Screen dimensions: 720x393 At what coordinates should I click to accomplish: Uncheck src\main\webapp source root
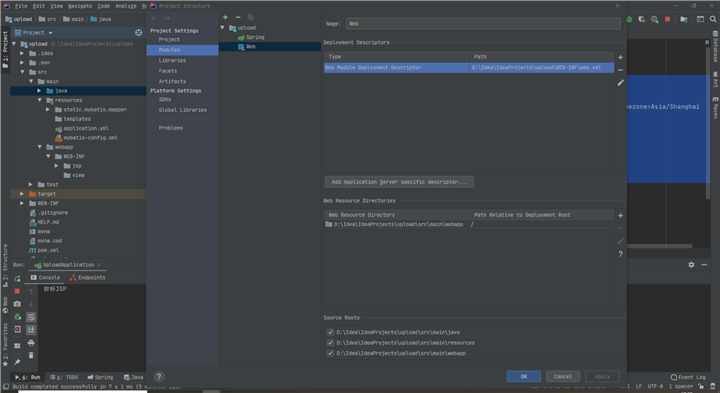click(330, 353)
